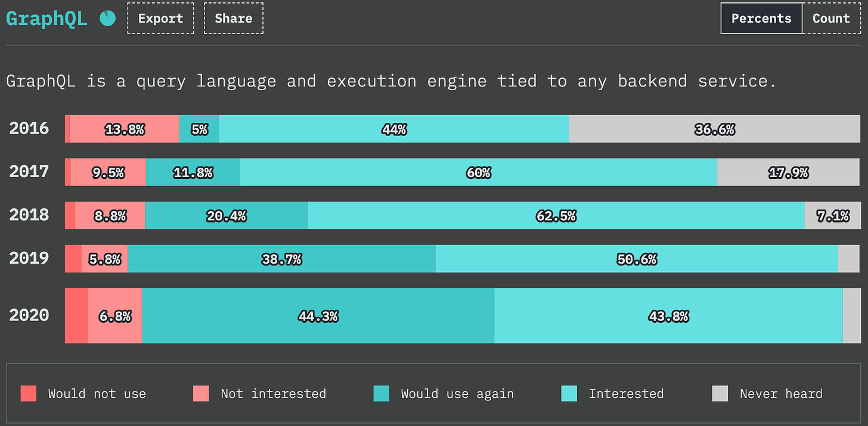Screen dimensions: 868x426
Task: Click the 'Would not use' red legend swatch
Action: coord(28,394)
